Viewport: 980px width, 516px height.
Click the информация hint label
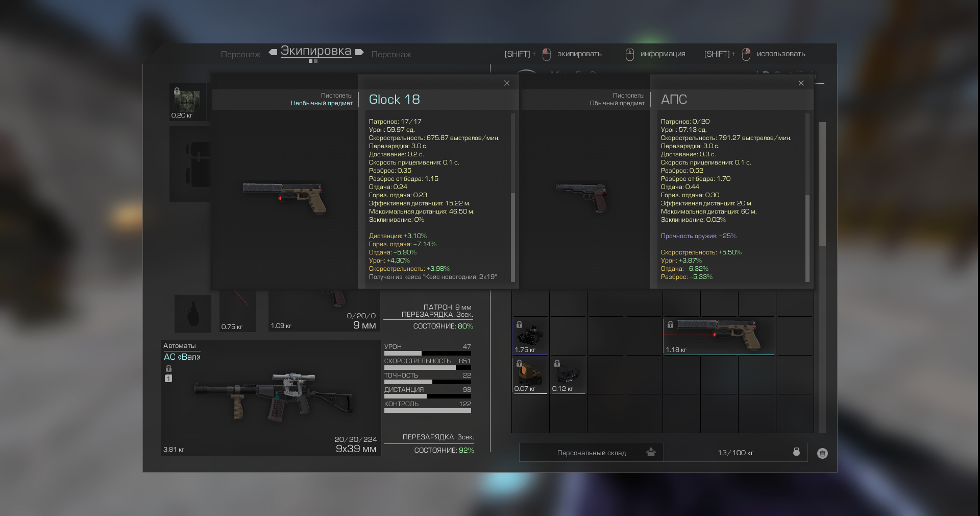(663, 54)
